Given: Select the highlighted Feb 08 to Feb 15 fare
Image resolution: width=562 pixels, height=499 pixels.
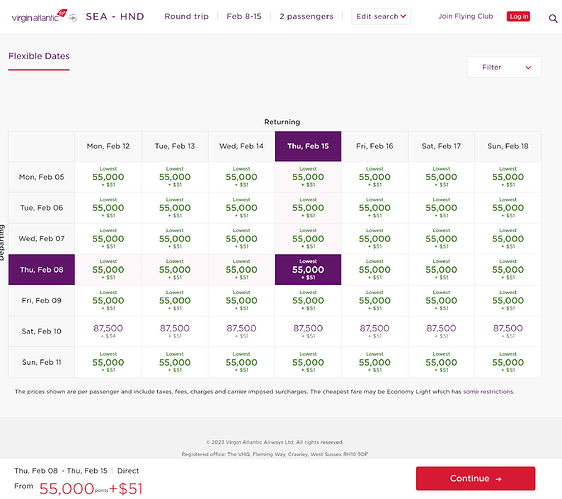Looking at the screenshot, I should (x=308, y=270).
